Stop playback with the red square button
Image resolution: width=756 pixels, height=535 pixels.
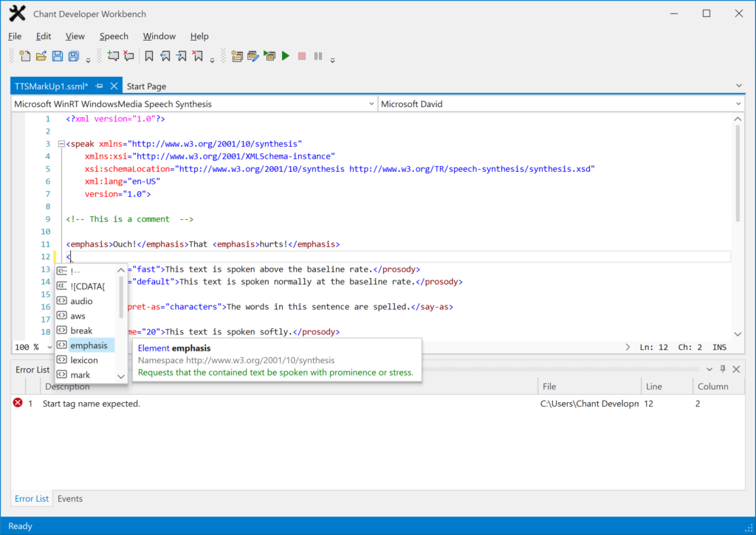click(x=302, y=56)
